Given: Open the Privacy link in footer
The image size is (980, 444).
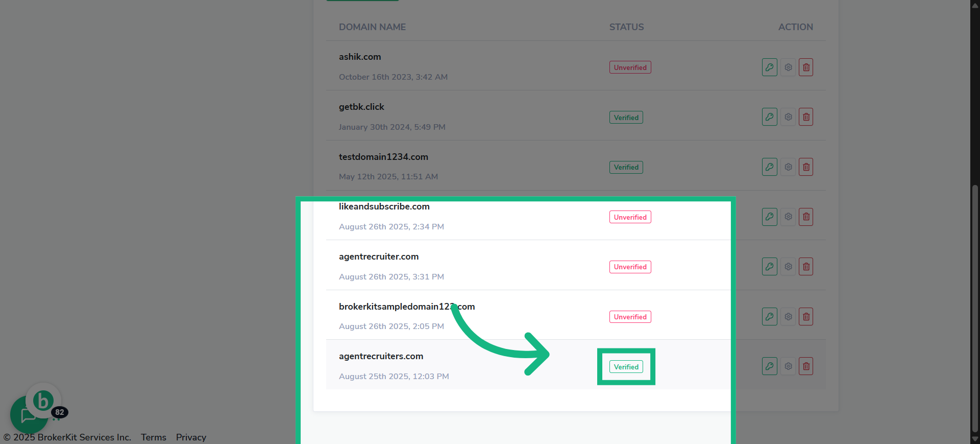Looking at the screenshot, I should (x=191, y=437).
